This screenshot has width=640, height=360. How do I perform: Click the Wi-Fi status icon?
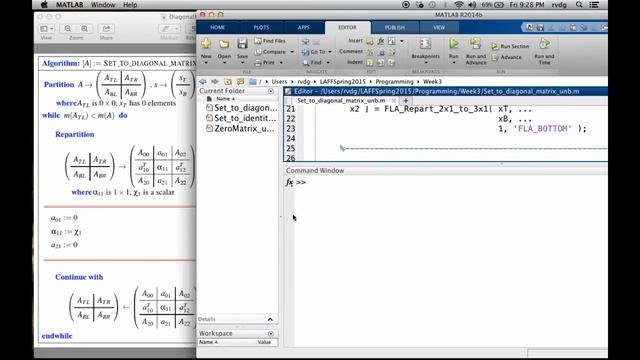(x=459, y=5)
